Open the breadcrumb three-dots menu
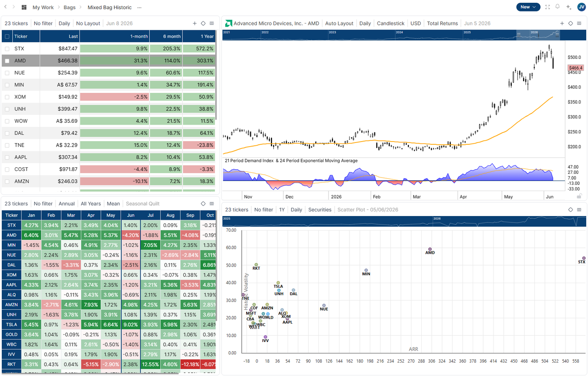Image resolution: width=588 pixels, height=376 pixels. (x=140, y=7)
